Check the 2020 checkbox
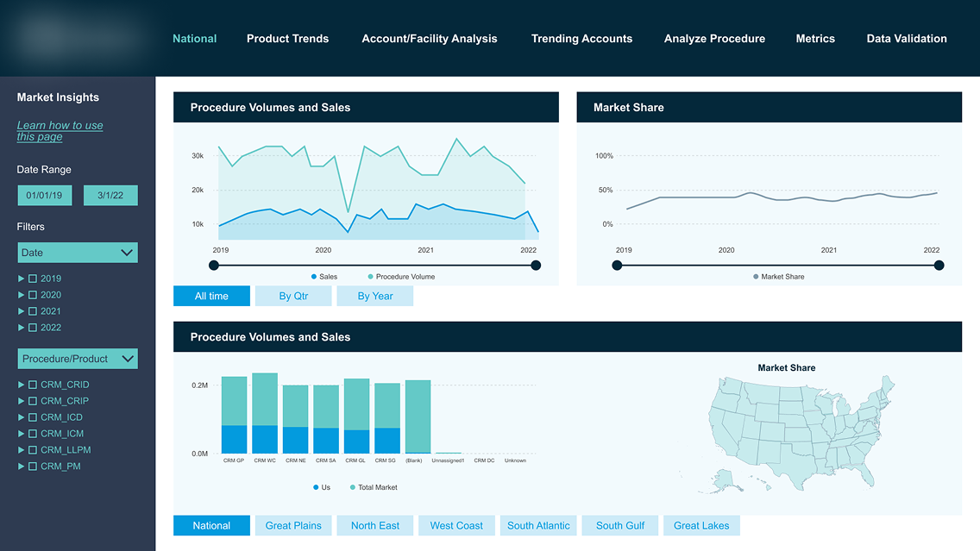980x551 pixels. (33, 295)
